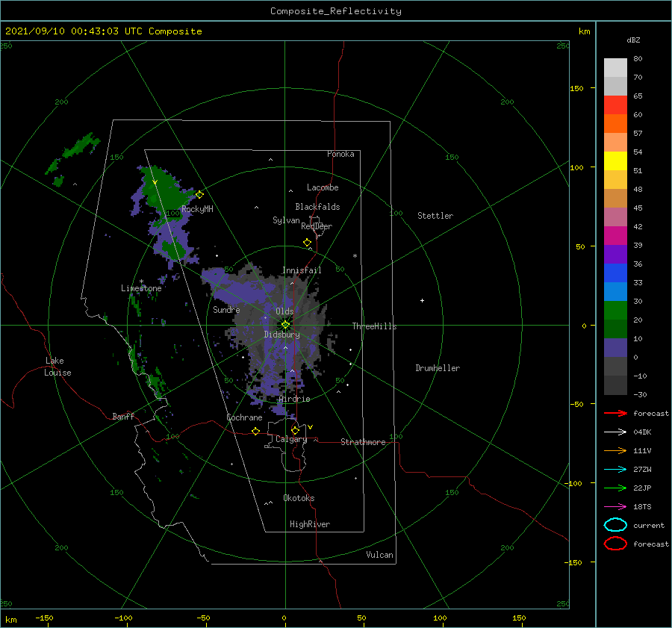Click the Cochrane town label

[x=244, y=417]
